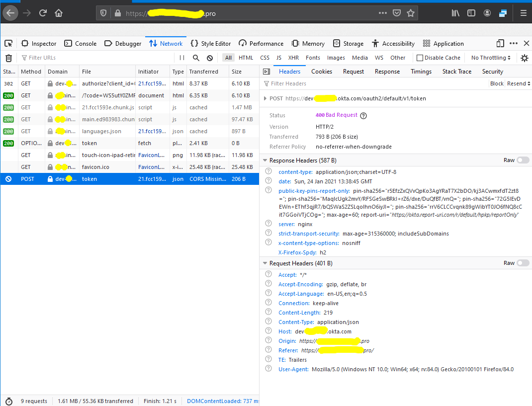Click inside the Filter URLs field

click(x=50, y=57)
